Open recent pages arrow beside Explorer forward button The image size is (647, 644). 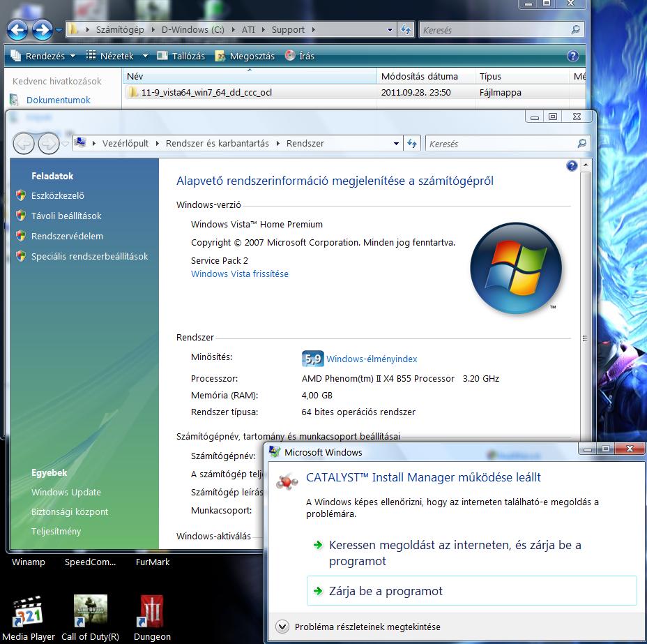click(59, 30)
